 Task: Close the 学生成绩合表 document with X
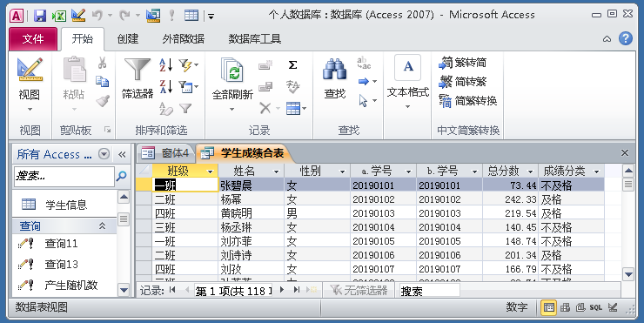[x=625, y=153]
